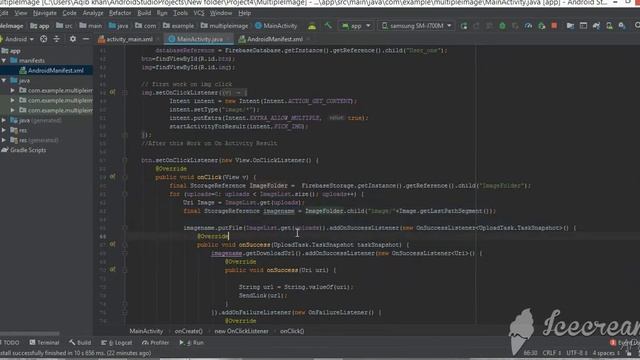Click the CRLF line separator status entry
The image size is (640, 360).
pyautogui.click(x=552, y=353)
